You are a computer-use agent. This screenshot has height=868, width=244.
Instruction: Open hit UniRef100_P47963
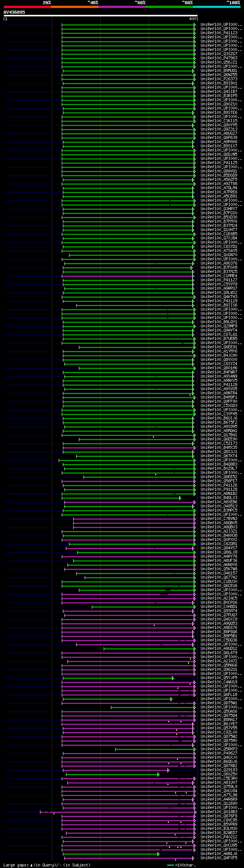coord(219,58)
